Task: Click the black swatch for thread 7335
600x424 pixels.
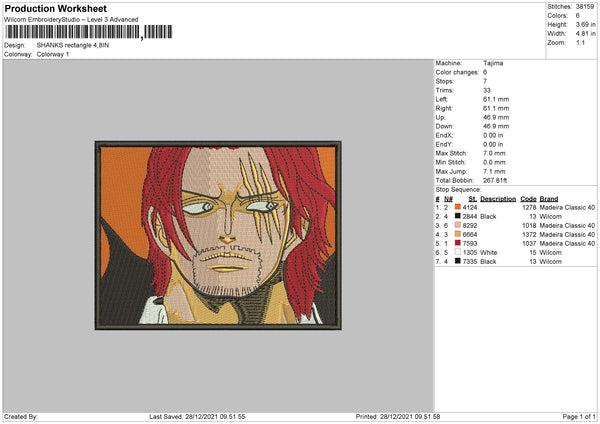Action: 458,261
